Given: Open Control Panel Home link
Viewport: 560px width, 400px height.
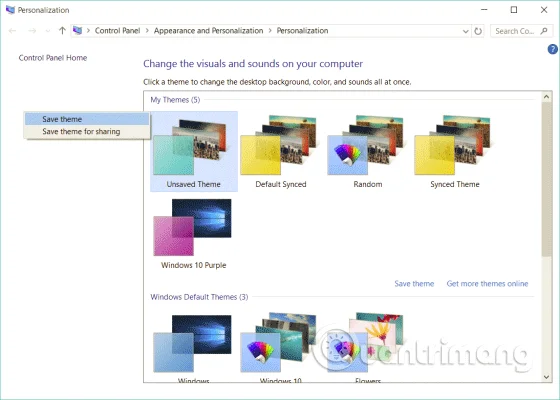Looking at the screenshot, I should pos(53,58).
